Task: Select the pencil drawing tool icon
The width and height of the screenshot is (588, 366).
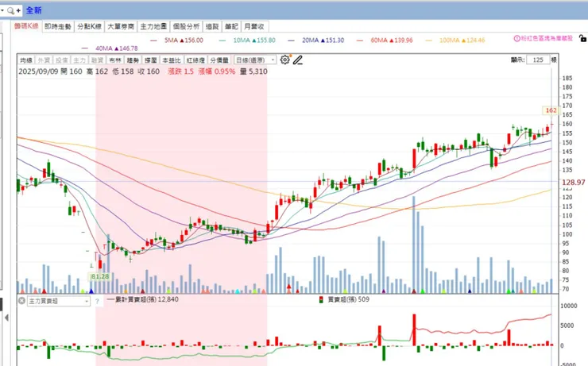Action: (x=298, y=60)
